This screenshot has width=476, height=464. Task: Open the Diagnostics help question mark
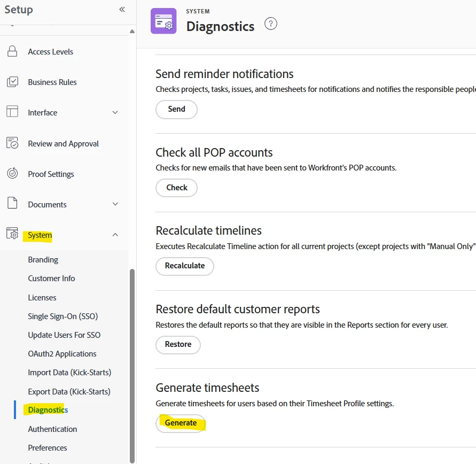click(x=271, y=24)
